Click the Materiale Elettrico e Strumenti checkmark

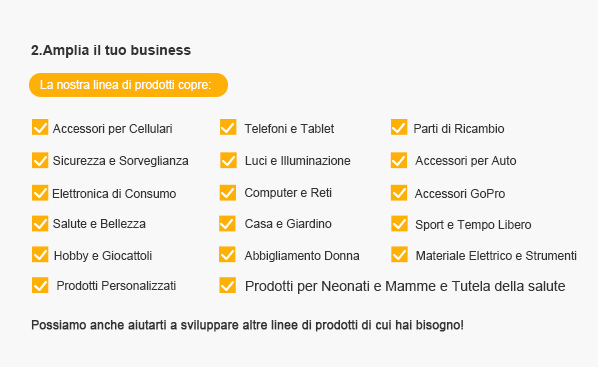(399, 254)
